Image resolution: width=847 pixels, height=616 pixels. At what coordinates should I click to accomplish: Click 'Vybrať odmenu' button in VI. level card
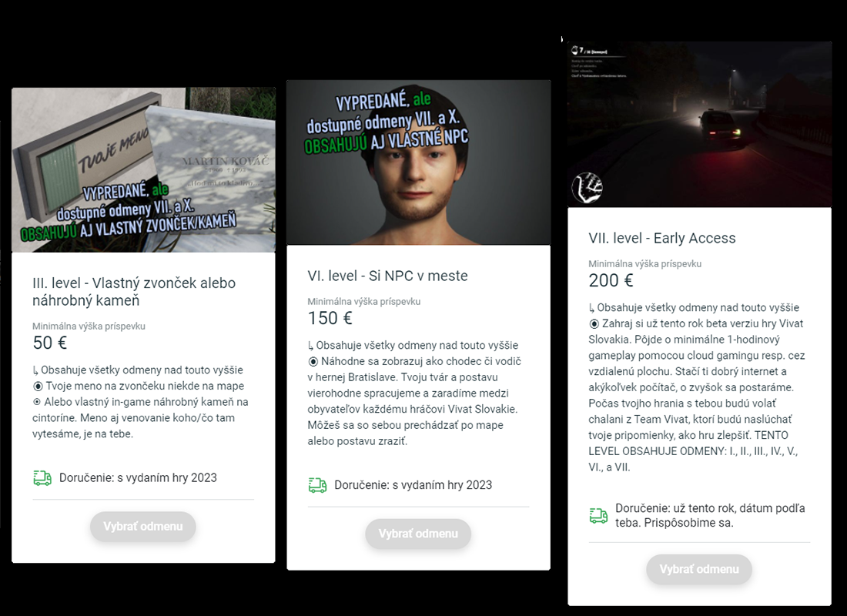tap(418, 534)
